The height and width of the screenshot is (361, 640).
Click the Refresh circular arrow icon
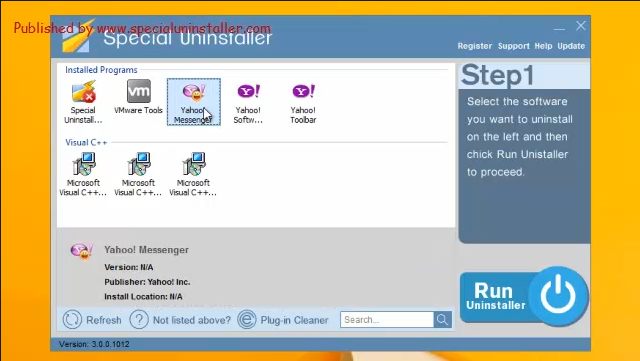(x=72, y=320)
